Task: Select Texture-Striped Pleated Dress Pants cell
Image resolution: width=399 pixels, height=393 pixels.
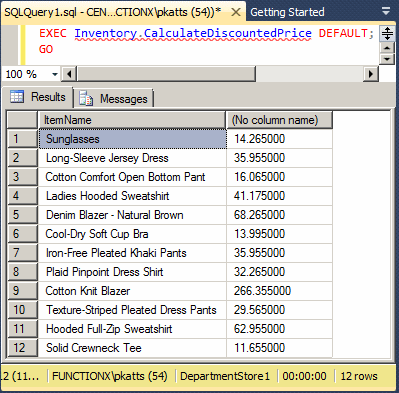Action: 132,310
